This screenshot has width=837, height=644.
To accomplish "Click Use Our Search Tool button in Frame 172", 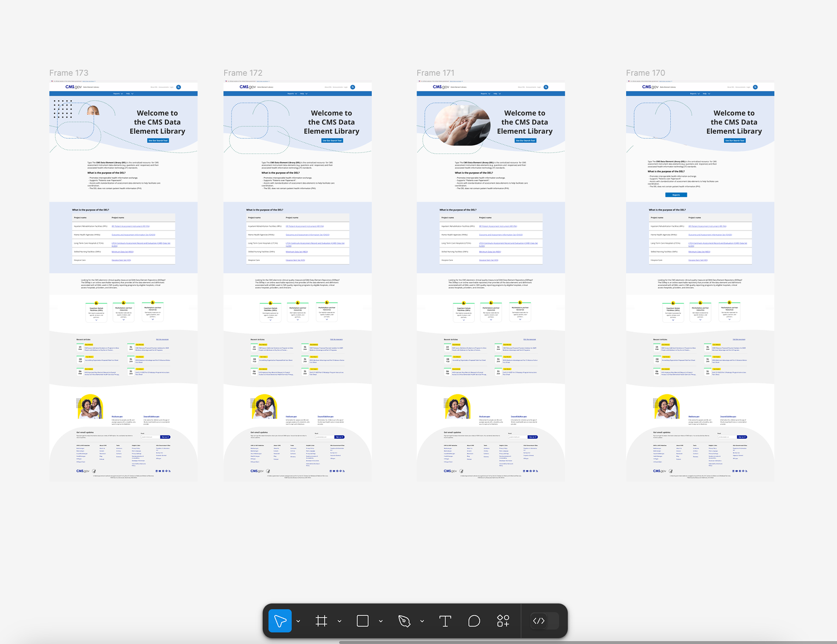I will [332, 140].
